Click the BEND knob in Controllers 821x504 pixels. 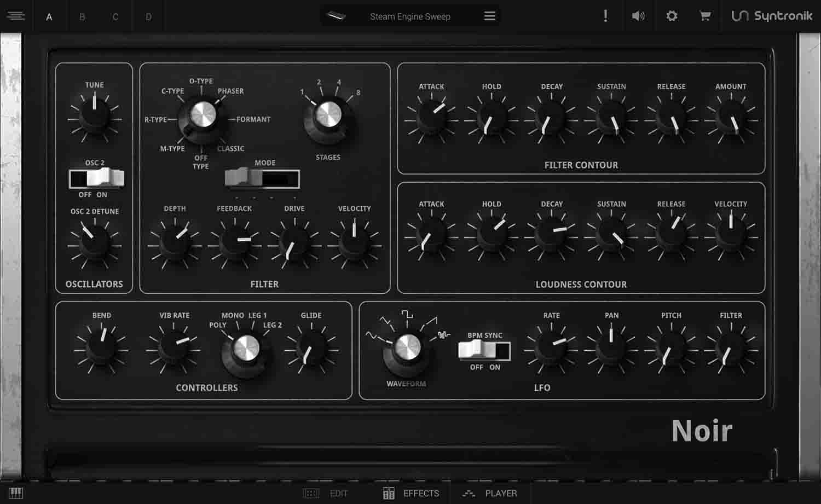point(101,347)
